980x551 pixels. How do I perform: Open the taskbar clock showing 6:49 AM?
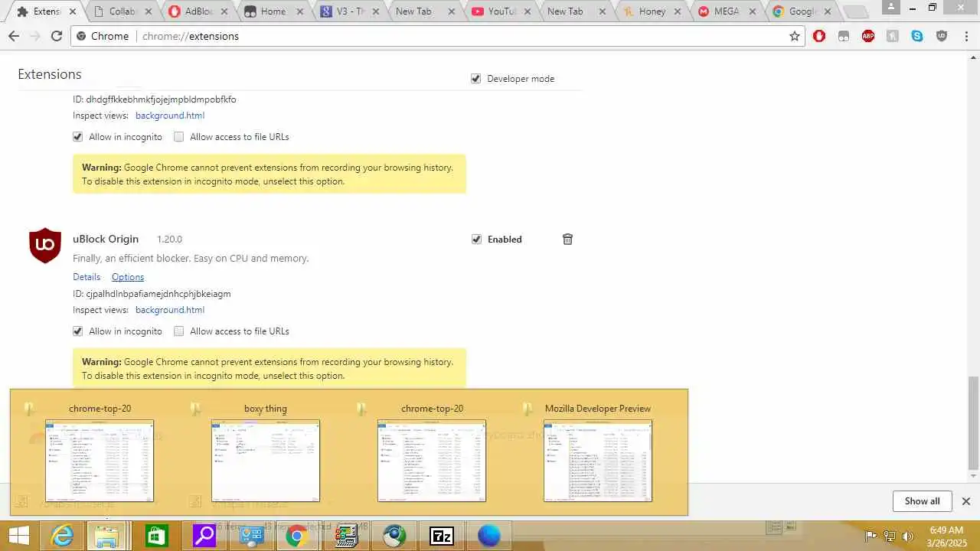[946, 536]
